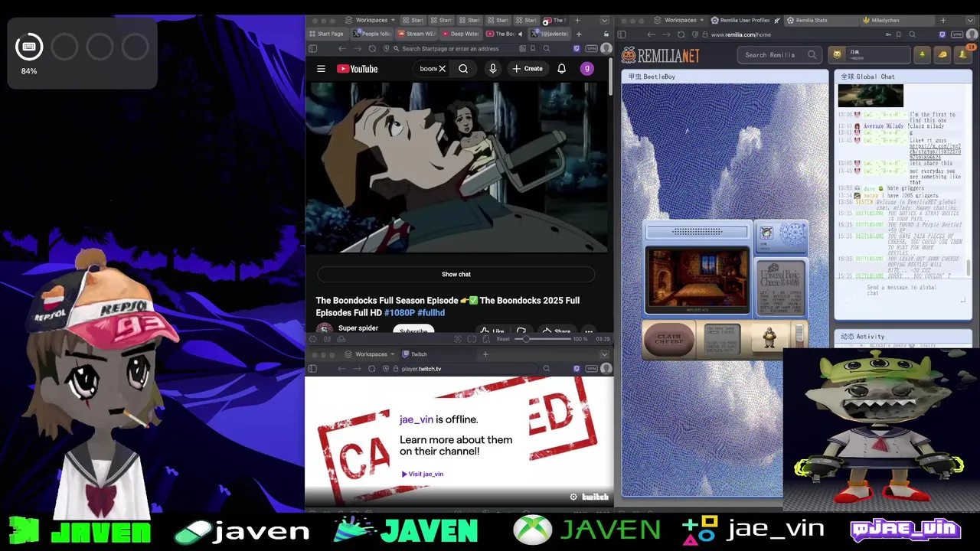This screenshot has width=980, height=551.
Task: Open the Workspaces dropdown in the YouTube window
Action: point(371,20)
